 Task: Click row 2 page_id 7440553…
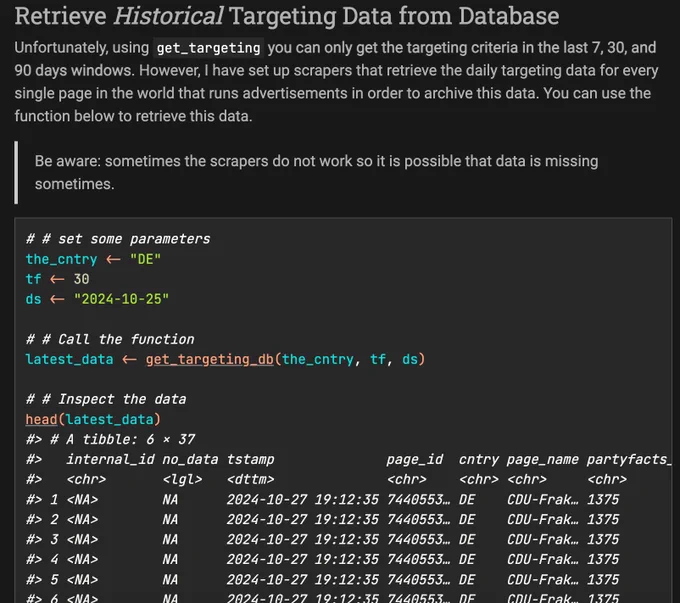pos(418,519)
